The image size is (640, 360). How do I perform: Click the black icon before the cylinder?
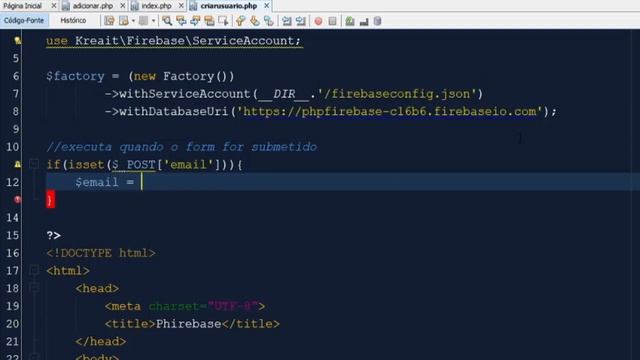pyautogui.click(x=364, y=21)
